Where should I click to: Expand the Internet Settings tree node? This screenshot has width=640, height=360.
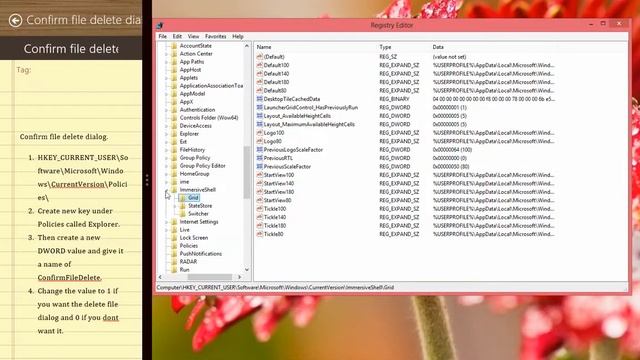coord(167,222)
